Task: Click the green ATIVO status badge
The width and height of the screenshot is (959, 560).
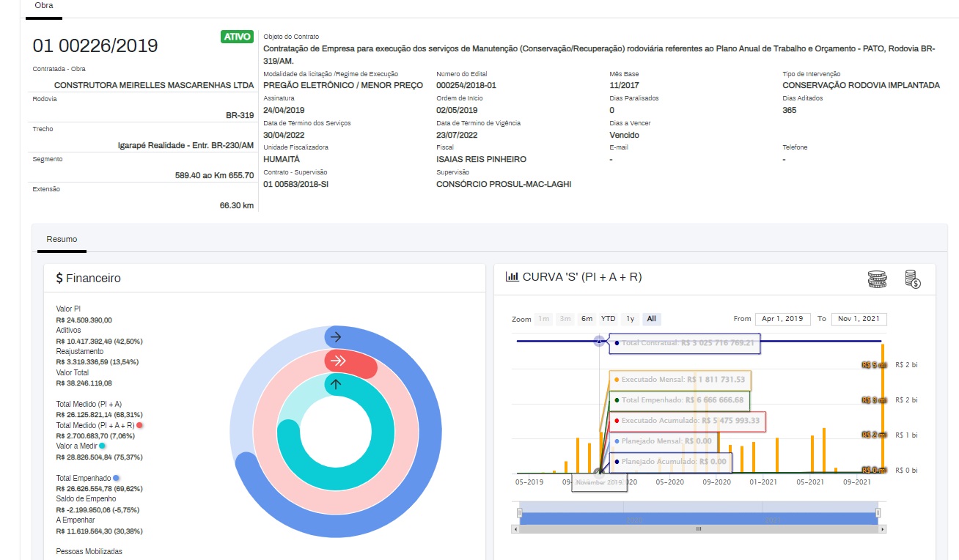Action: click(x=237, y=37)
